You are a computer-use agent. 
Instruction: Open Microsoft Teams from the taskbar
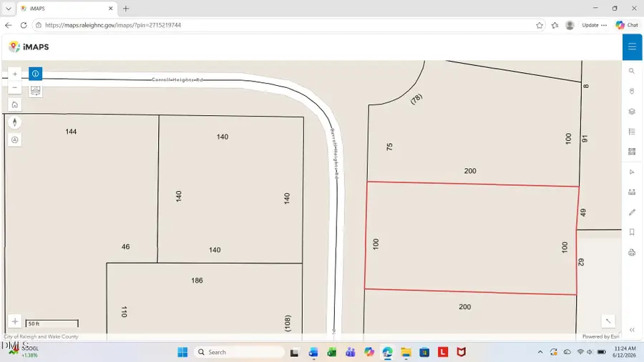click(351, 352)
